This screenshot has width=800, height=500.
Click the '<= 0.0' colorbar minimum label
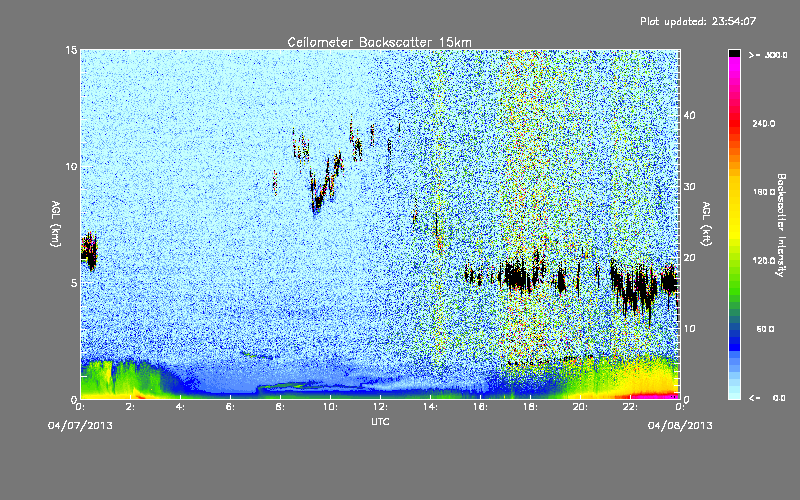pyautogui.click(x=767, y=398)
